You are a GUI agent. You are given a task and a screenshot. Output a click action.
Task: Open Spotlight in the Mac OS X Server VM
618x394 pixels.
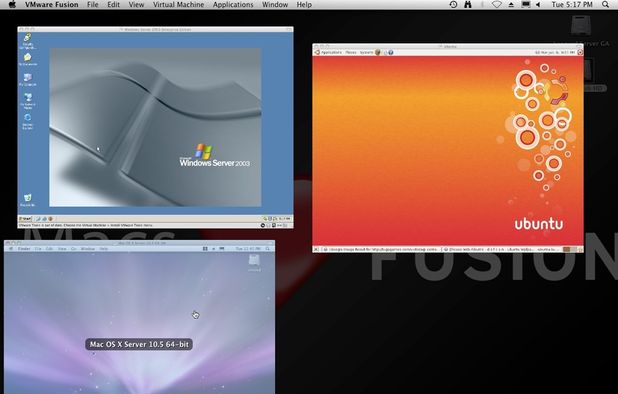point(268,249)
